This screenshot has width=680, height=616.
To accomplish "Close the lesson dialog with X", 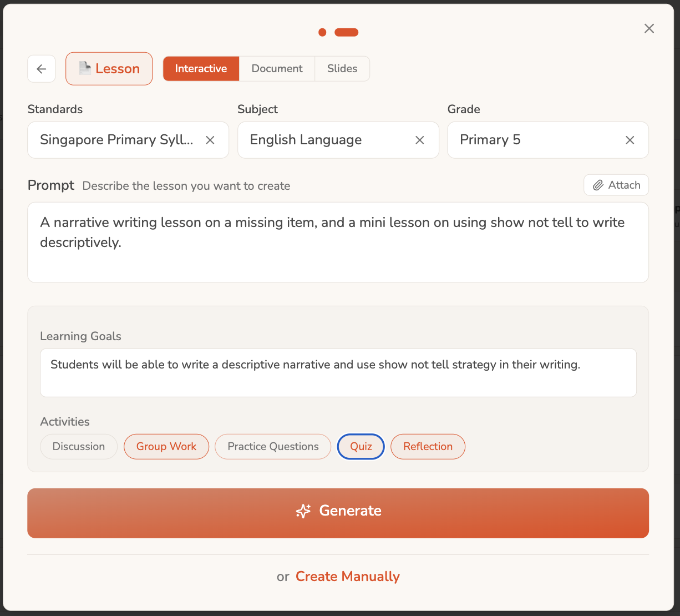I will click(649, 28).
